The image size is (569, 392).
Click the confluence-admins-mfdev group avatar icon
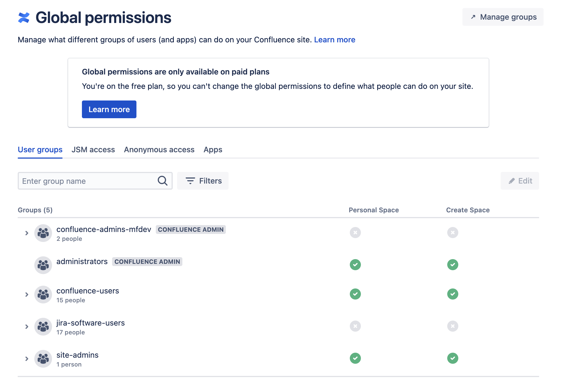point(43,233)
